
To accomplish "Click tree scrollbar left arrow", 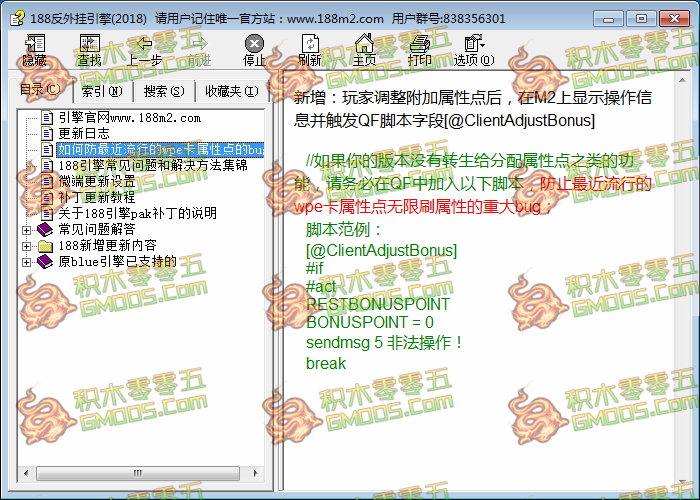I will coord(26,473).
